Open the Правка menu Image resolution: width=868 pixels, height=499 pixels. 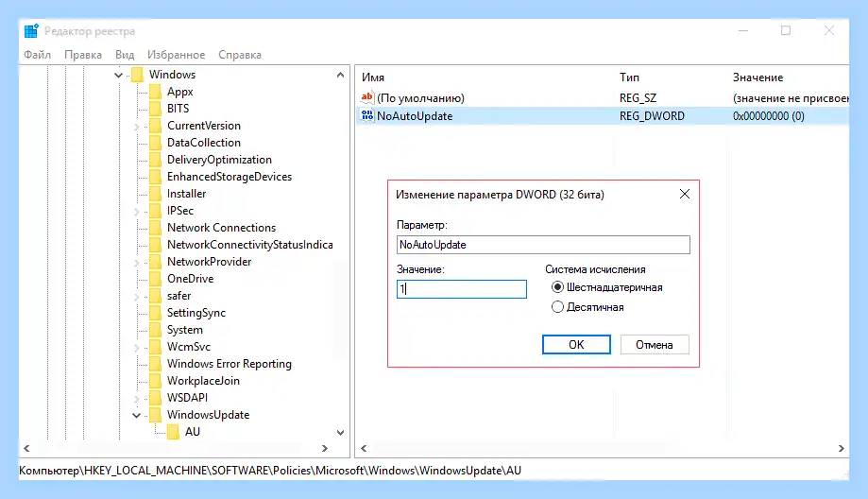tap(83, 55)
